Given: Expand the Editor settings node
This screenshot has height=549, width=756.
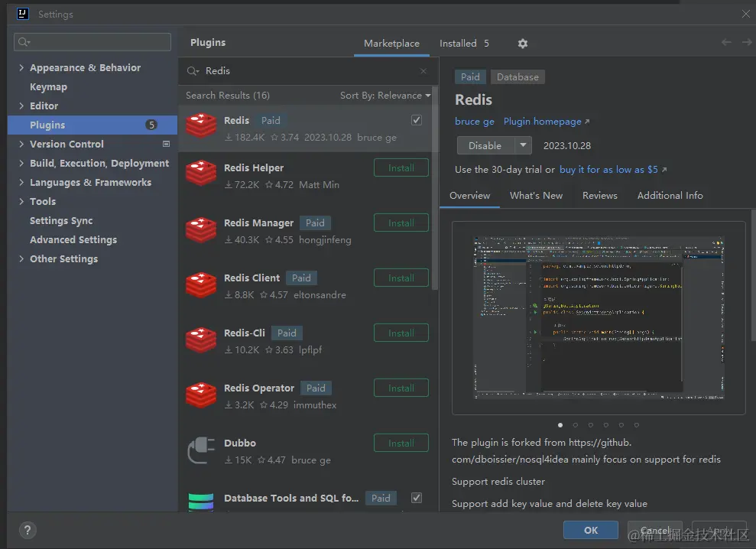Looking at the screenshot, I should [x=21, y=106].
